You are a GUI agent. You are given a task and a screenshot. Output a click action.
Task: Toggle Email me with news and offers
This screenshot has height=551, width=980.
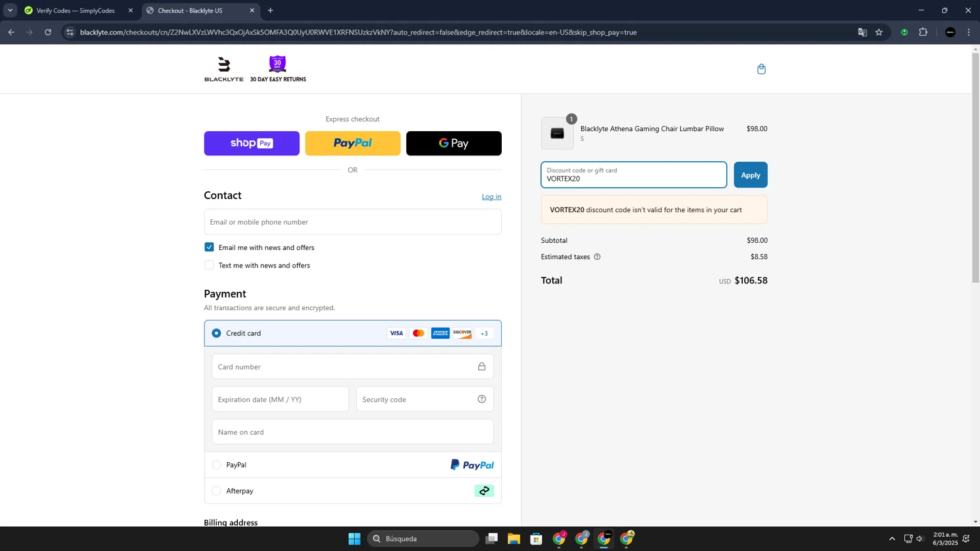point(209,247)
